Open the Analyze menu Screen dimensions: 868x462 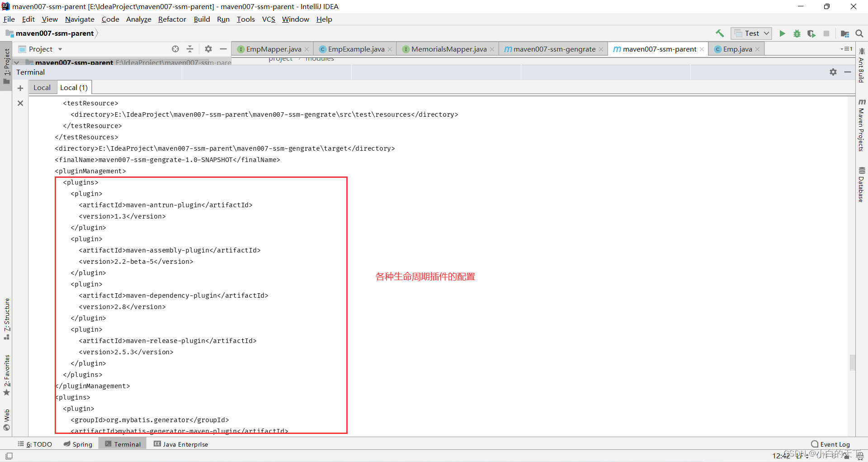[x=138, y=19]
